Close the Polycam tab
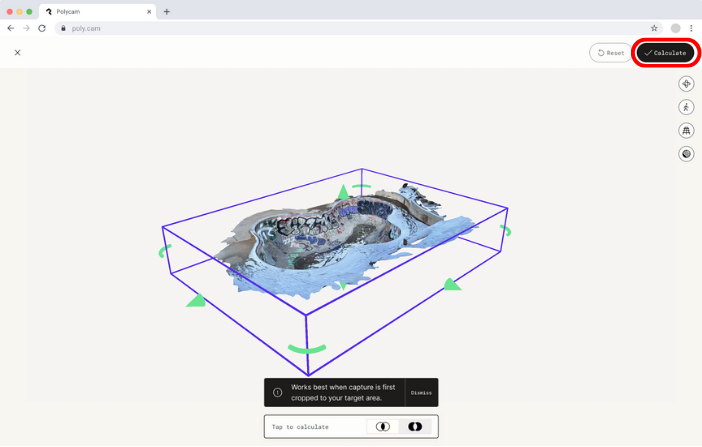 point(149,12)
